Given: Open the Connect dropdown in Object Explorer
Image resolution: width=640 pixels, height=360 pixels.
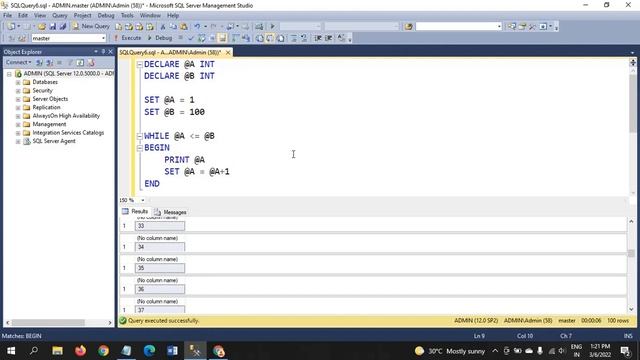Looking at the screenshot, I should 18,62.
